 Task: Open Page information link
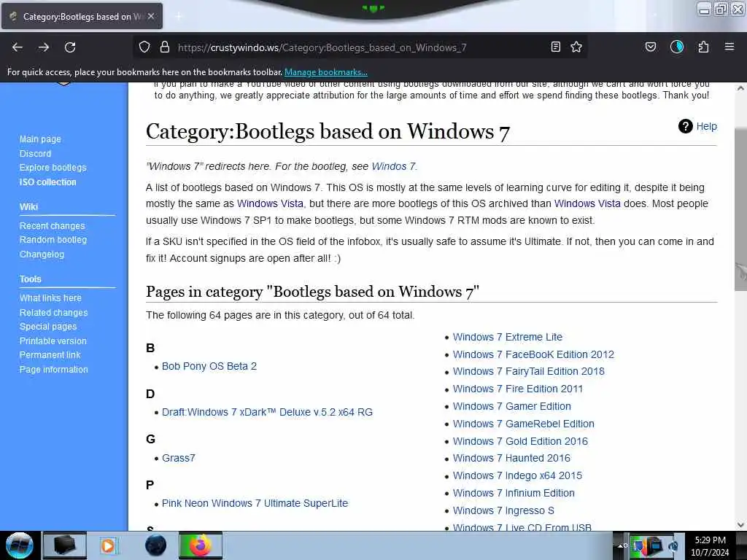(x=53, y=370)
